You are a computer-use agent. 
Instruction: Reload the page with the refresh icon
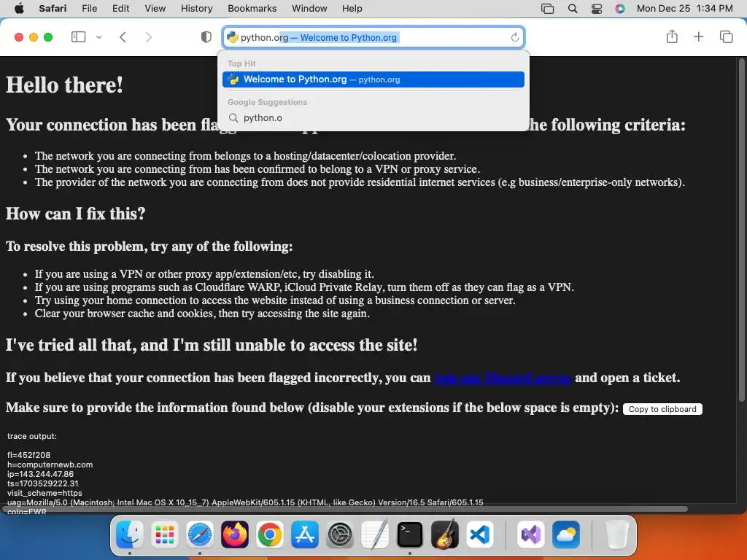(x=514, y=37)
